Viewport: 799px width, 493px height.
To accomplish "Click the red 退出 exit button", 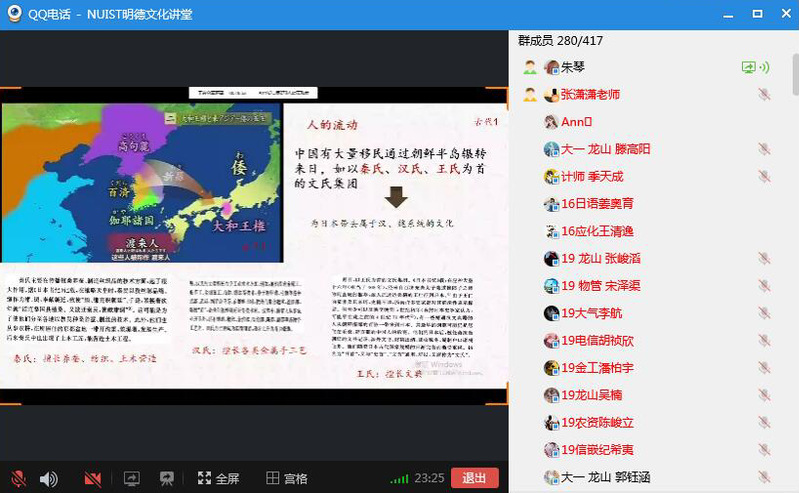I will click(474, 478).
